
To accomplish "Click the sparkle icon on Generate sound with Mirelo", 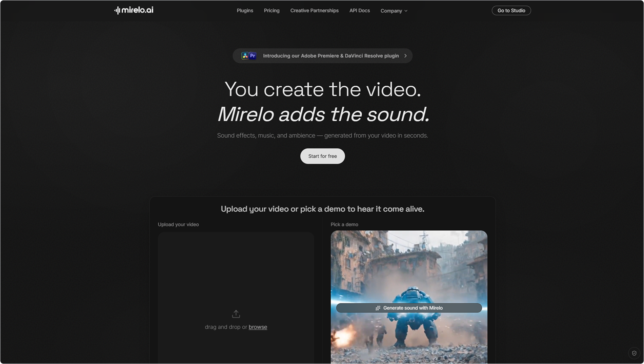I will coord(378,308).
